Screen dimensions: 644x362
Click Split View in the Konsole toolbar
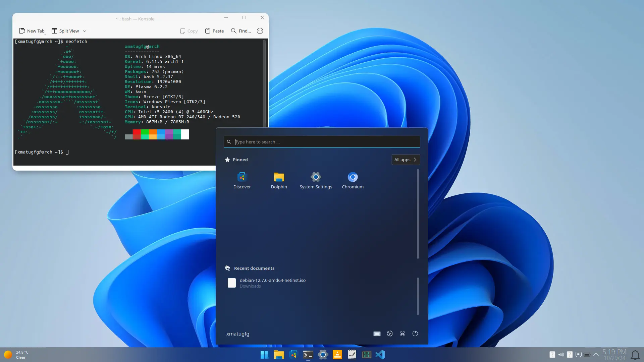click(x=65, y=31)
